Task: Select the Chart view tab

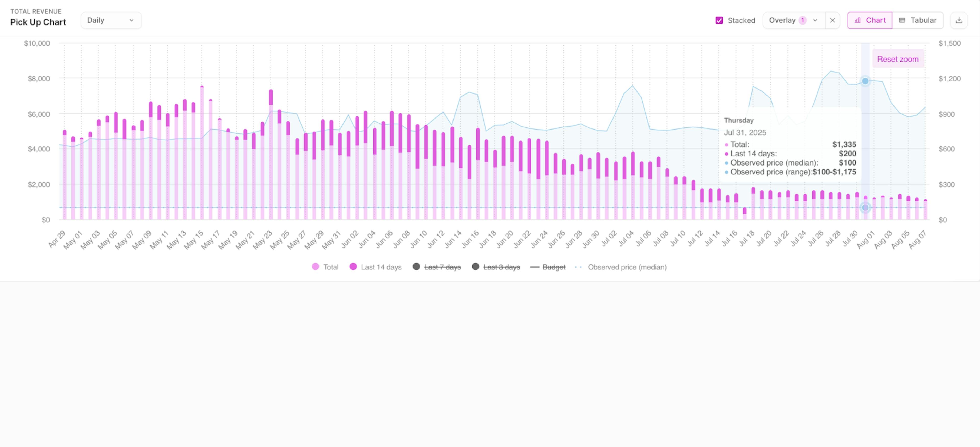Action: pyautogui.click(x=870, y=20)
